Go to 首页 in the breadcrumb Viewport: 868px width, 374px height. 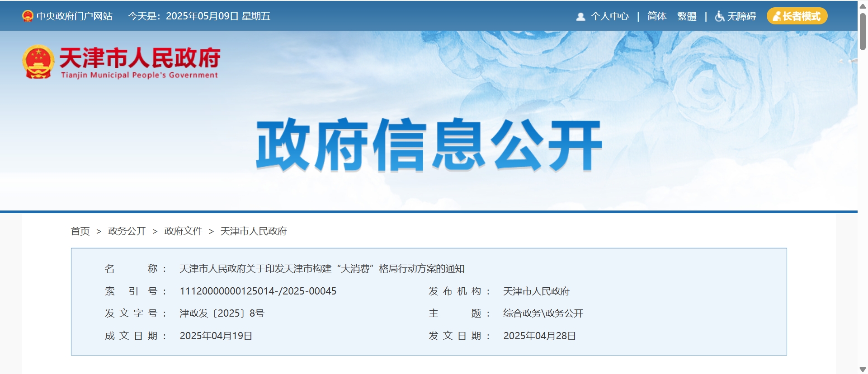click(80, 231)
